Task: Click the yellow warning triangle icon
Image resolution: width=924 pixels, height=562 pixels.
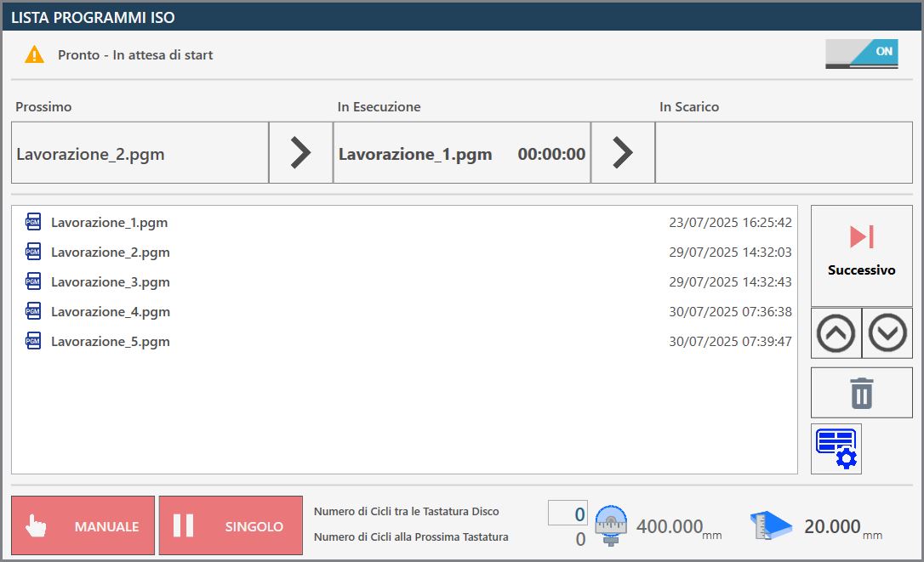Action: (x=34, y=54)
